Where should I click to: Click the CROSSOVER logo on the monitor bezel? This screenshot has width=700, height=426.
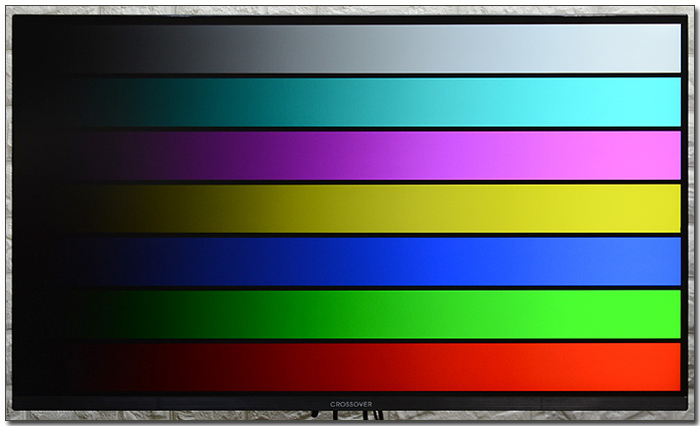pos(351,404)
